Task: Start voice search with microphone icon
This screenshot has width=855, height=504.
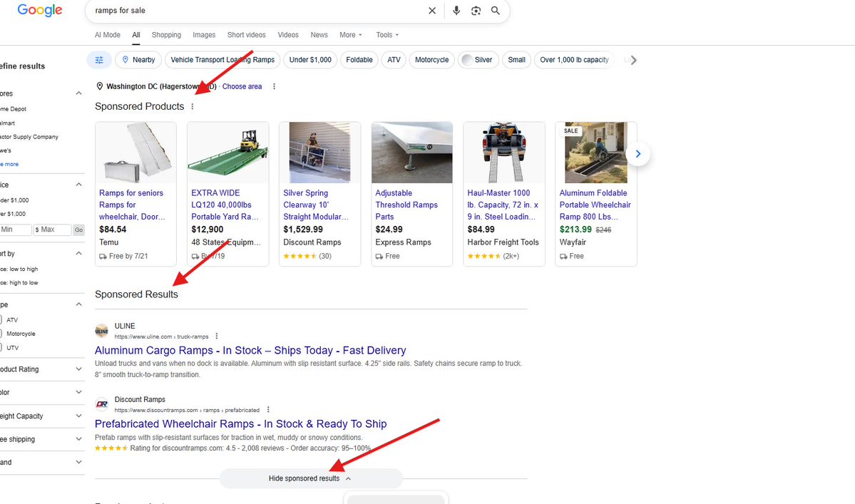Action: [456, 11]
